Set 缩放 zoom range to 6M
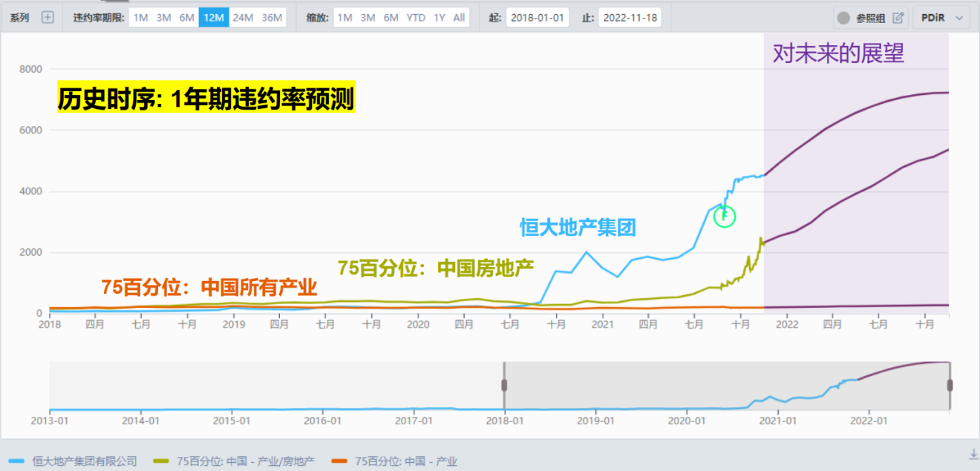Viewport: 980px width, 471px height. pos(391,18)
